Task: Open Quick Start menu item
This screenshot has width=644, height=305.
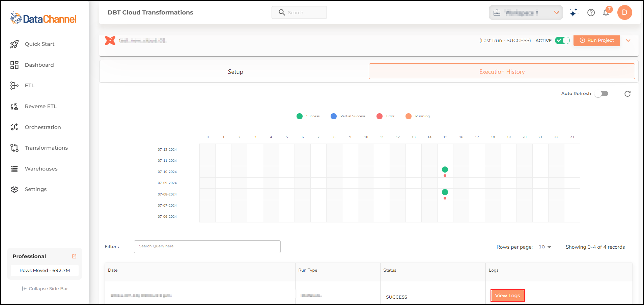Action: point(39,44)
